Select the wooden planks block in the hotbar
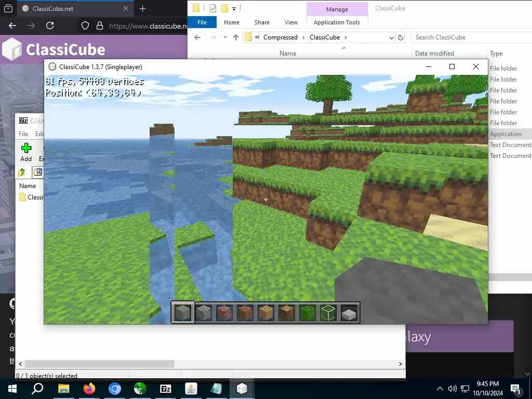 [x=265, y=312]
